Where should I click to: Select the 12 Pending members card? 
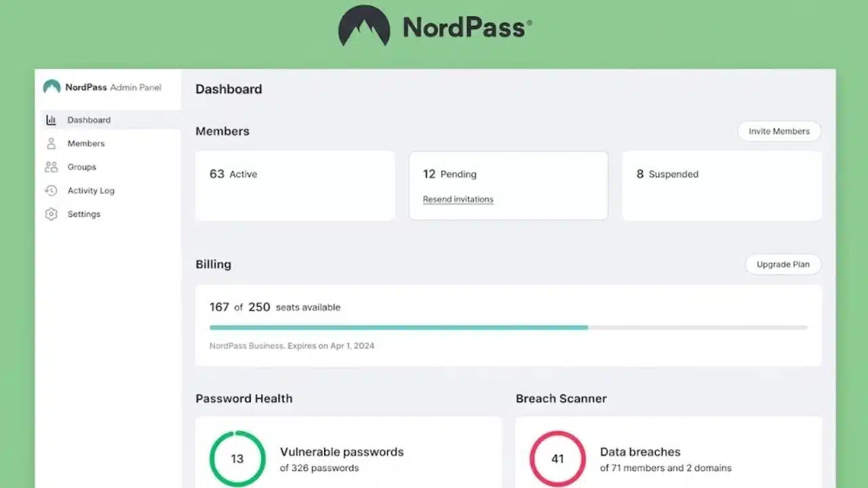coord(509,186)
